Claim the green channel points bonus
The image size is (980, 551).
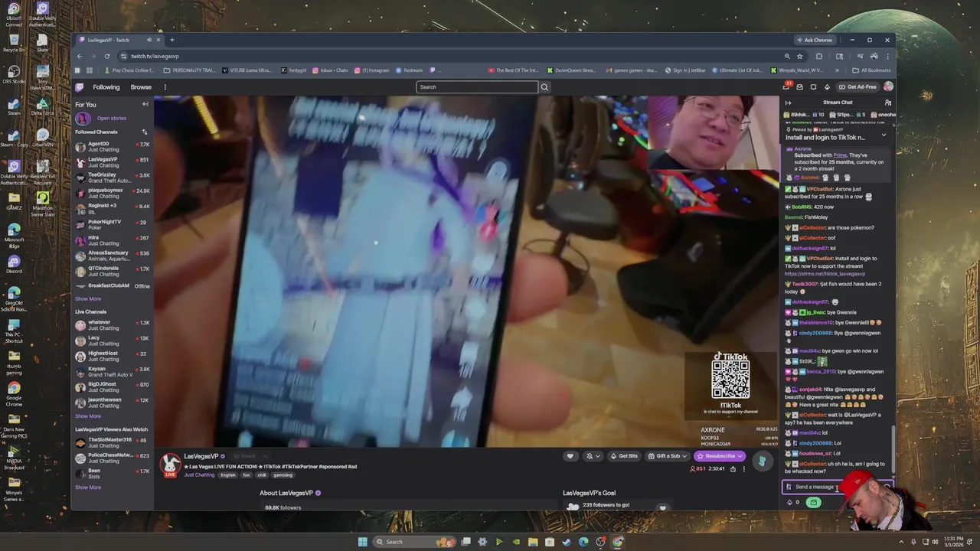[814, 503]
